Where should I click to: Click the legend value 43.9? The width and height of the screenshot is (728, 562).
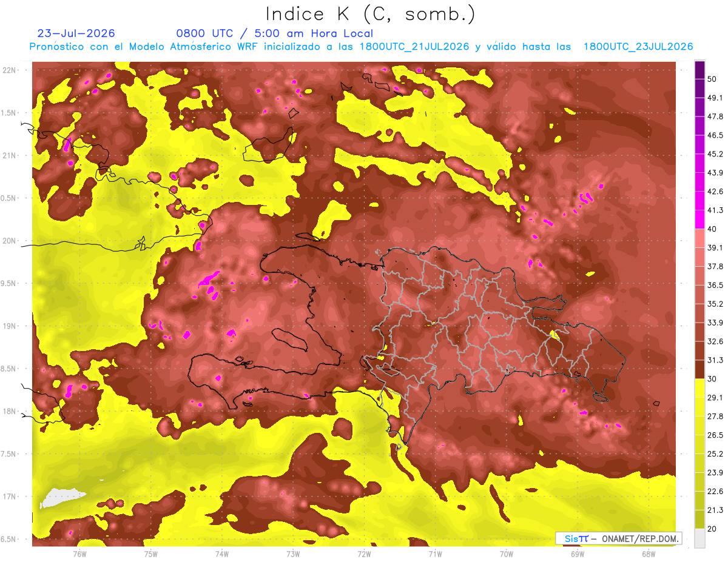point(715,173)
